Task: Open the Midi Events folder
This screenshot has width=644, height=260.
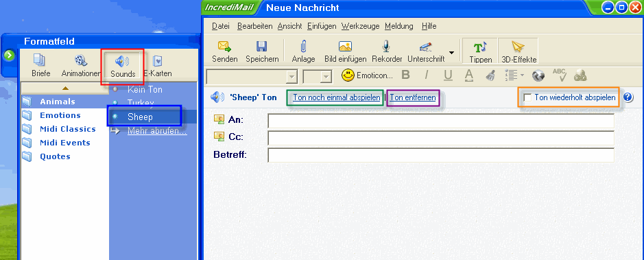Action: click(65, 143)
